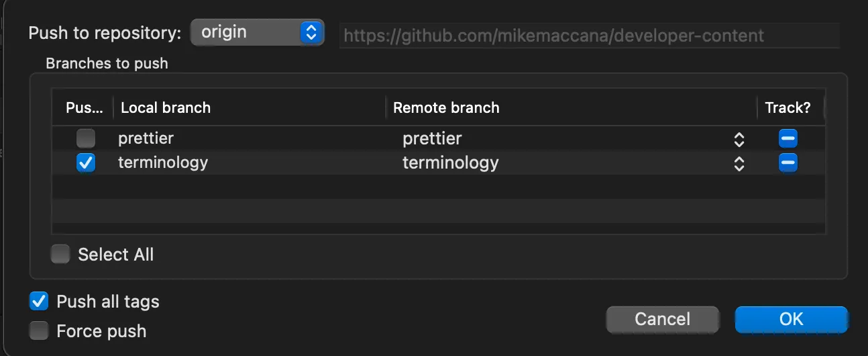868x356 pixels.
Task: Click the Push column header
Action: 85,107
